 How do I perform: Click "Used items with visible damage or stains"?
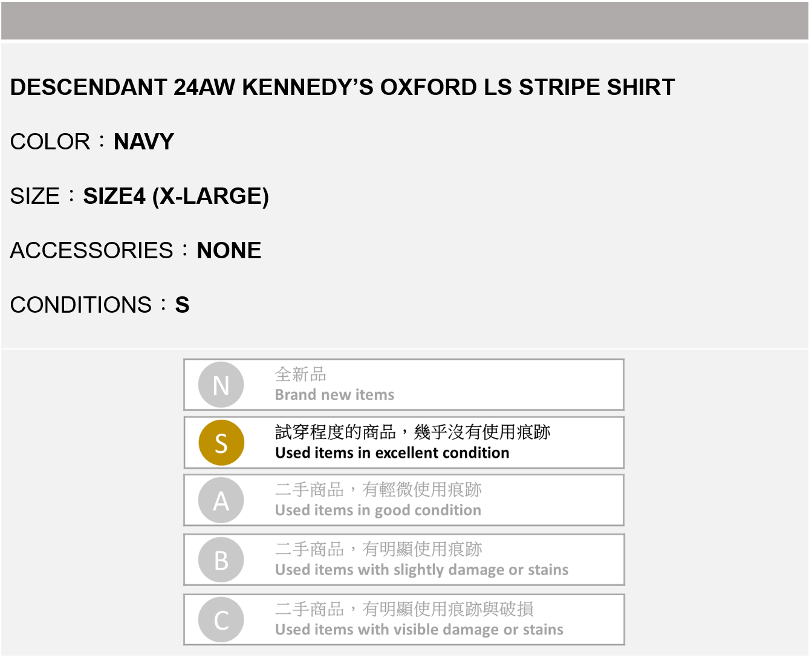pos(419,630)
